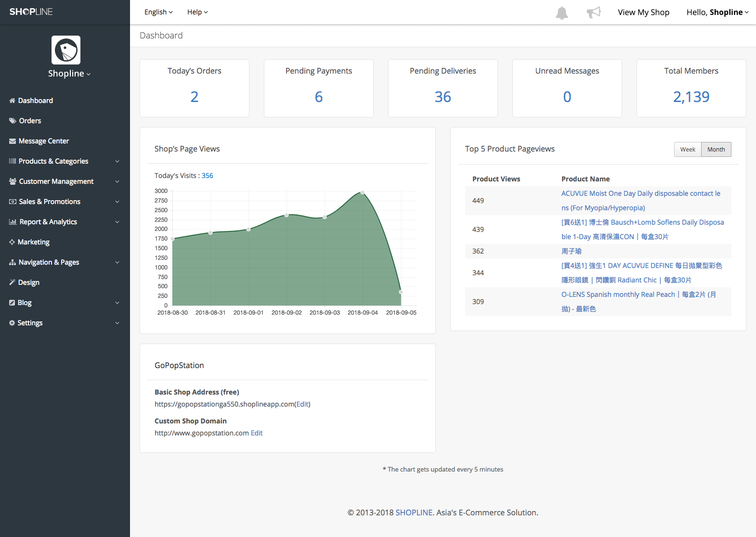
Task: Expand Navigation & Pages chevron
Action: tap(117, 262)
